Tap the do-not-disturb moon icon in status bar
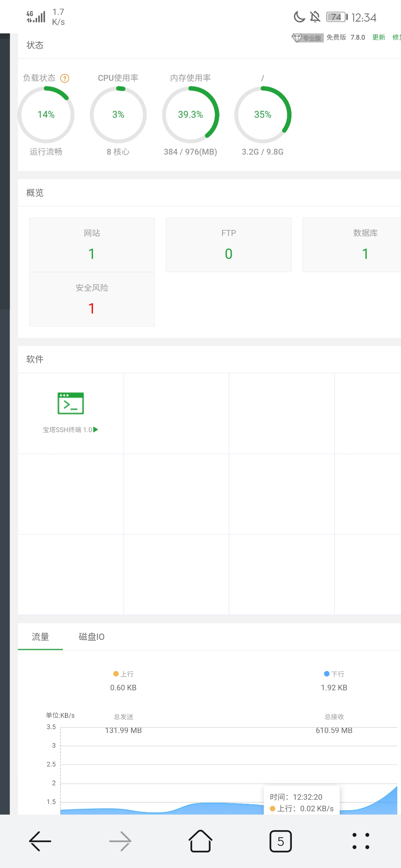 299,17
